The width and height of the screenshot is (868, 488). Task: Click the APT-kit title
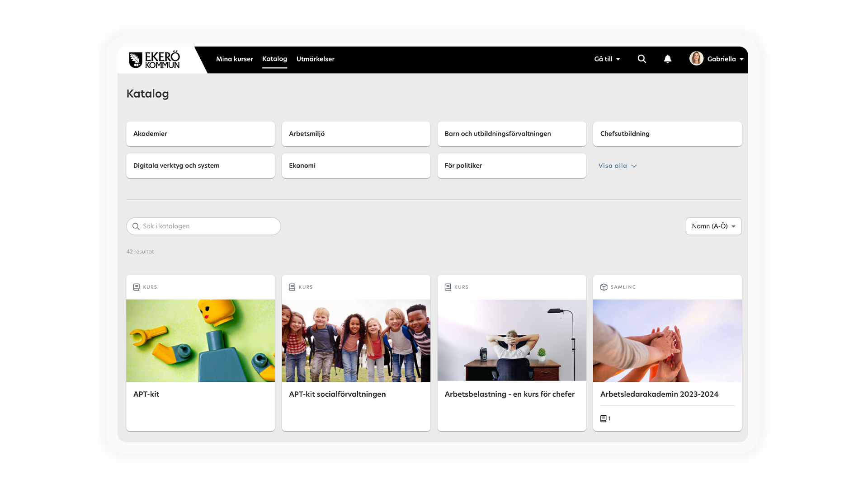(x=146, y=394)
